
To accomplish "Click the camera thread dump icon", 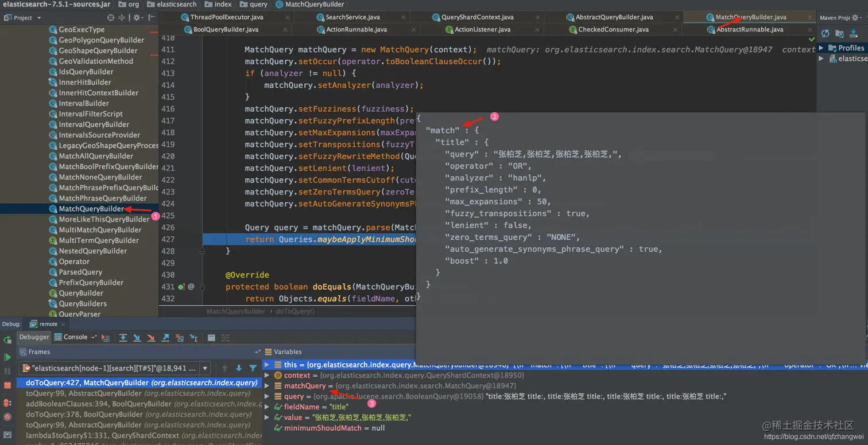I will click(x=7, y=434).
